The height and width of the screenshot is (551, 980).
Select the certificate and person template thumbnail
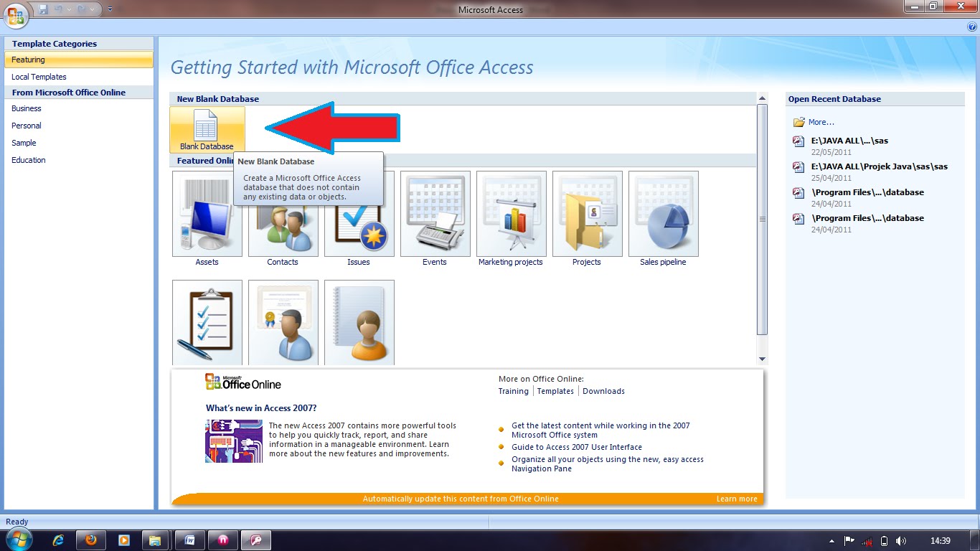(283, 322)
